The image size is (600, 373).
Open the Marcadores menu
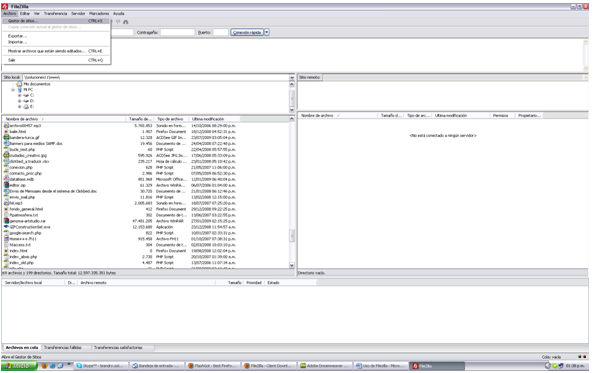click(99, 13)
